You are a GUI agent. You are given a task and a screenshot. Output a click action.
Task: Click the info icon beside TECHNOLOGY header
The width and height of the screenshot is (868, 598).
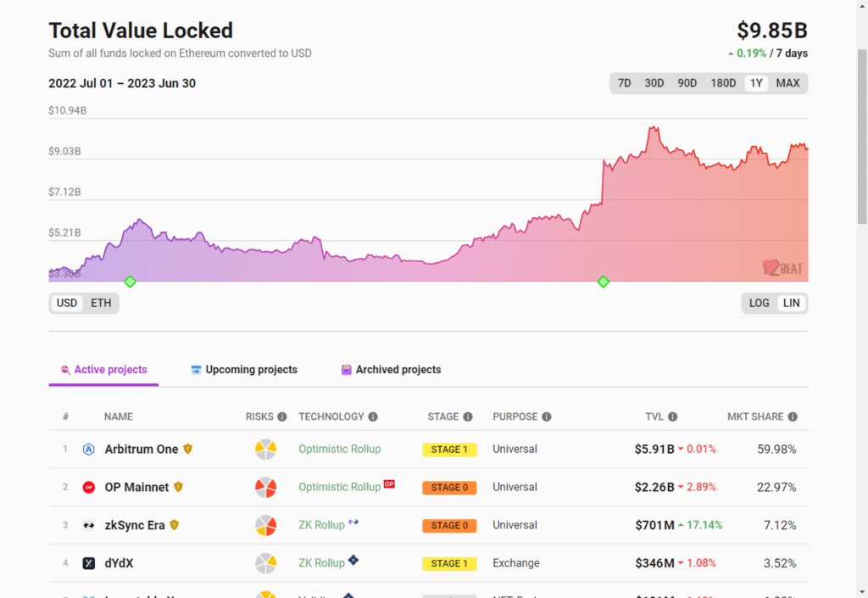(373, 417)
